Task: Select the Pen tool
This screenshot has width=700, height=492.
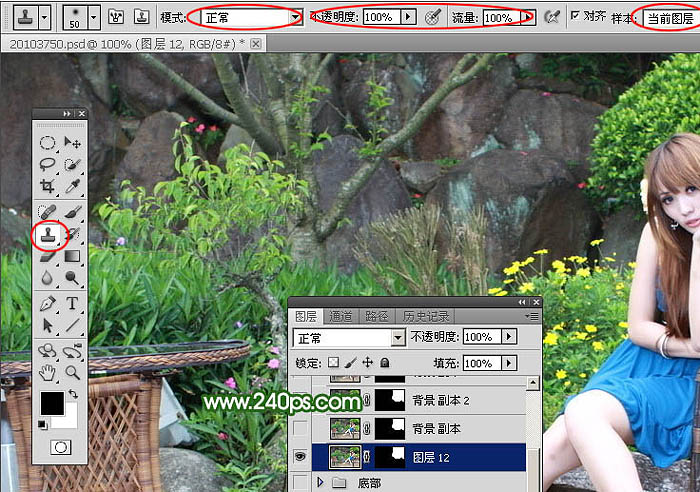Action: pyautogui.click(x=47, y=303)
